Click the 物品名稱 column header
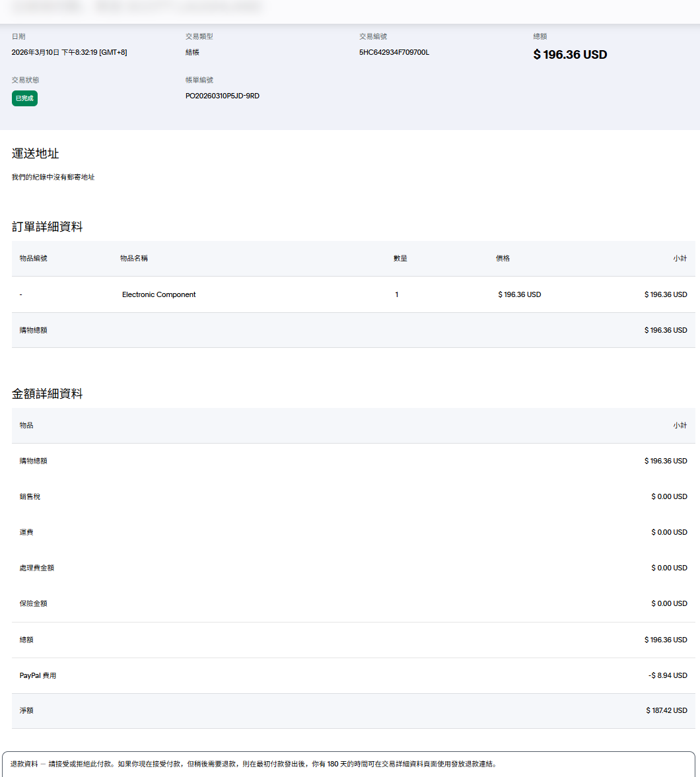The image size is (700, 777). click(x=134, y=258)
